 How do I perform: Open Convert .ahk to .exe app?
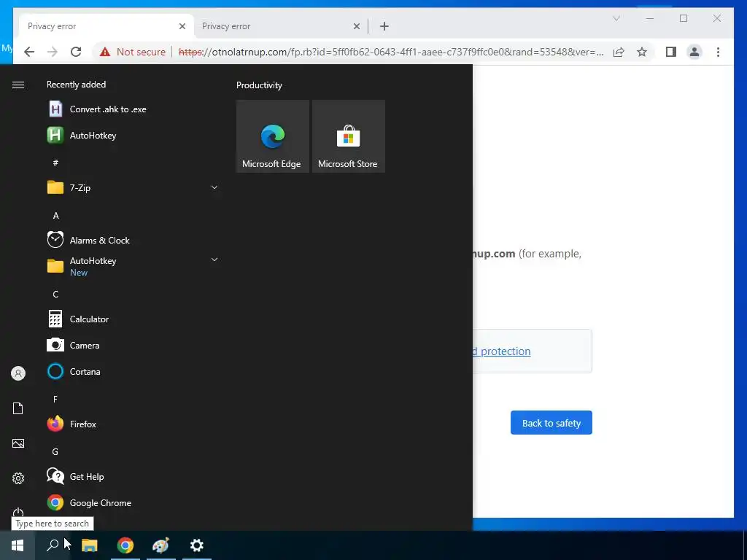tap(133, 109)
